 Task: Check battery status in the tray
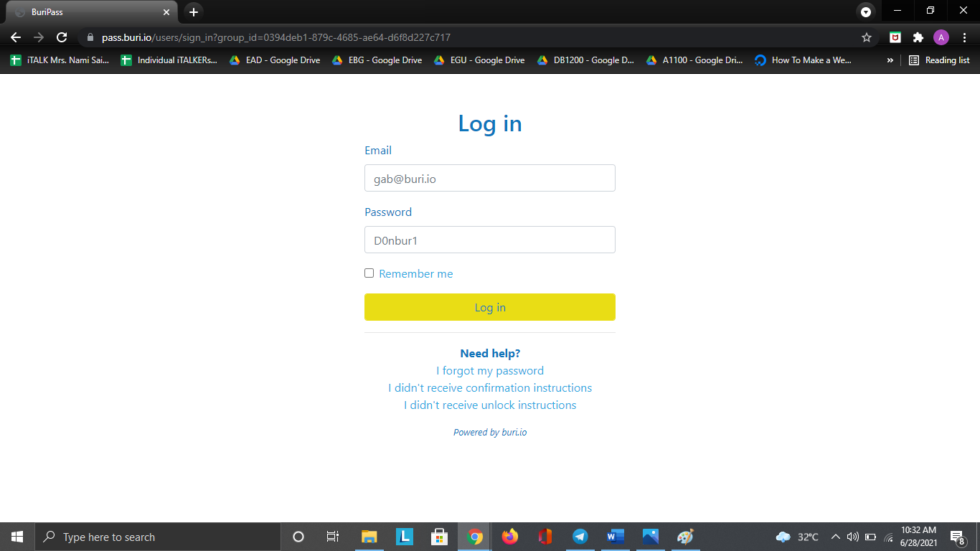pyautogui.click(x=871, y=537)
